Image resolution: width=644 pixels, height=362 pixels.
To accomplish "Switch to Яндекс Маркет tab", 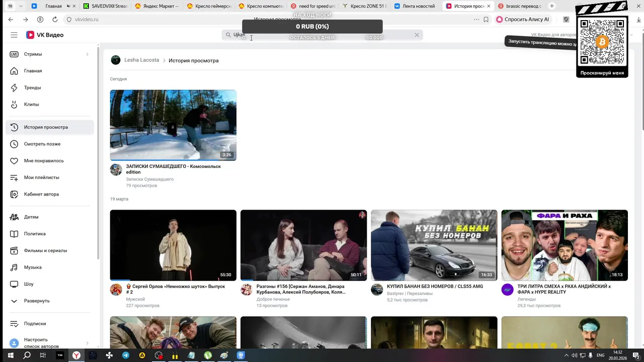I will point(157,6).
